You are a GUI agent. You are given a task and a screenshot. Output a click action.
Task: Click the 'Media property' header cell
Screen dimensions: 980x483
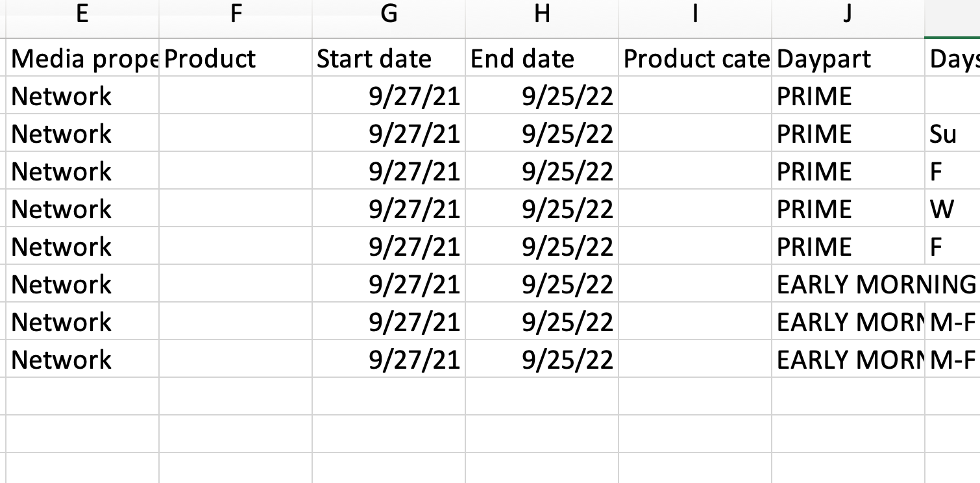click(82, 58)
